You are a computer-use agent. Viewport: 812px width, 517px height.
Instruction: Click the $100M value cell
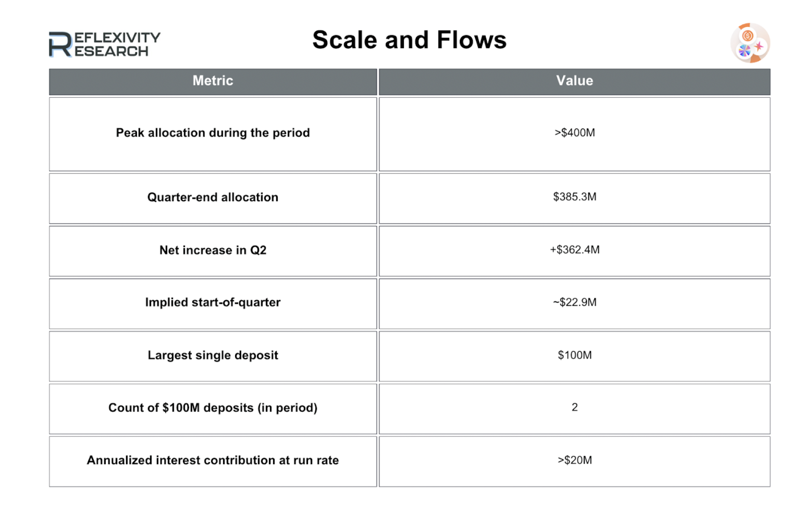[x=574, y=355]
